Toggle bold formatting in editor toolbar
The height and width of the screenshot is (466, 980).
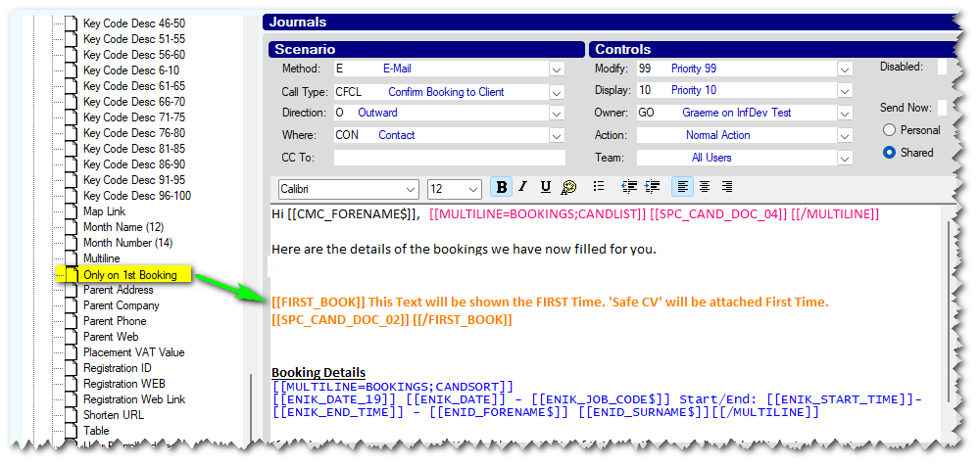coord(501,187)
